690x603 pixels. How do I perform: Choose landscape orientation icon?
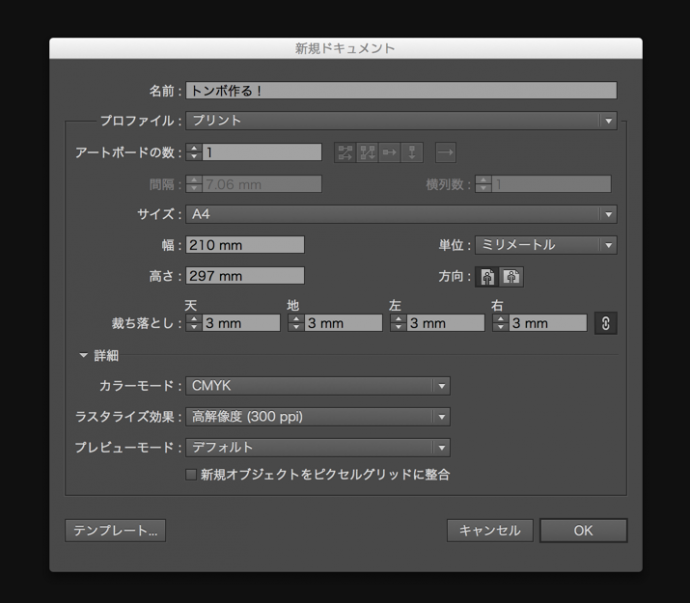511,277
